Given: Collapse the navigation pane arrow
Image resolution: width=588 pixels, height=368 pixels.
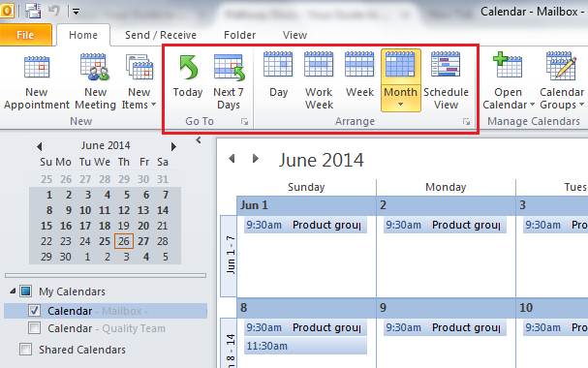Looking at the screenshot, I should click(x=199, y=140).
